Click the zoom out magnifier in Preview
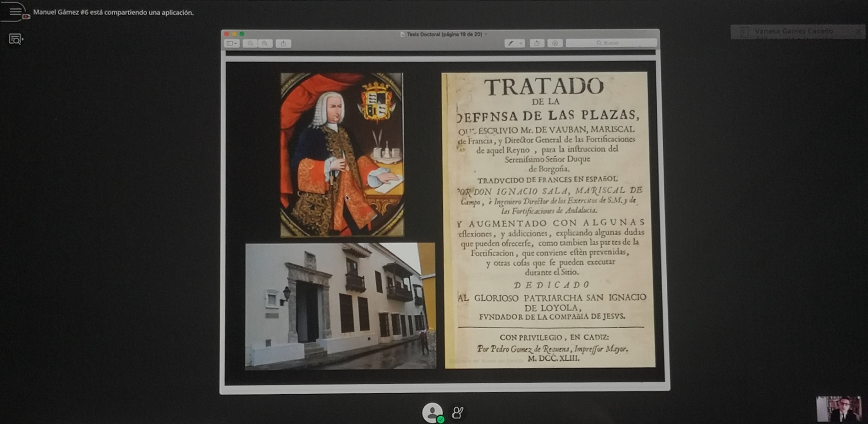 (x=250, y=43)
